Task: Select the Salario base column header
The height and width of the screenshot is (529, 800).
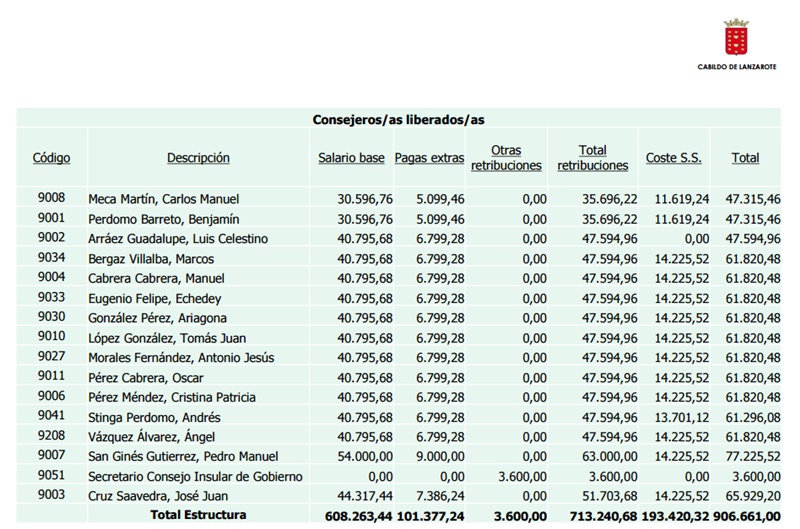Action: click(351, 158)
